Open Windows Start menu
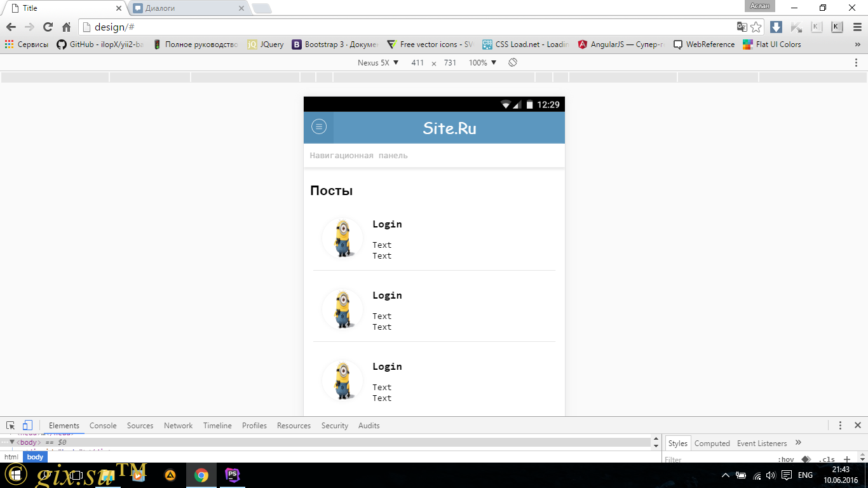This screenshot has height=488, width=868. pos(15,475)
